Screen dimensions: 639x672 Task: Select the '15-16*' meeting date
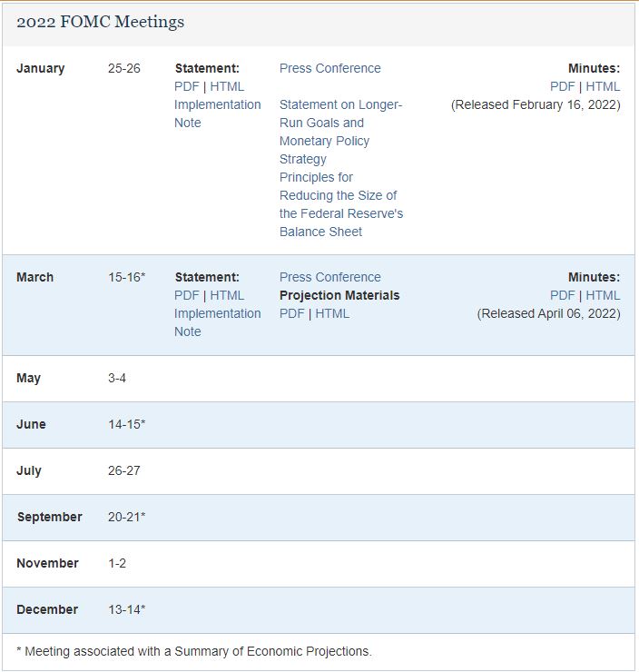(127, 277)
